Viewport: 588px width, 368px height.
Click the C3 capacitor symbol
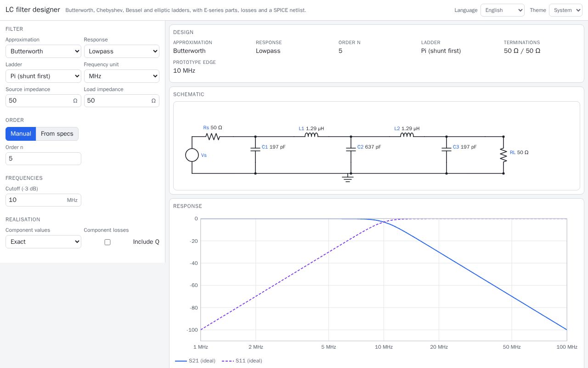pyautogui.click(x=447, y=149)
